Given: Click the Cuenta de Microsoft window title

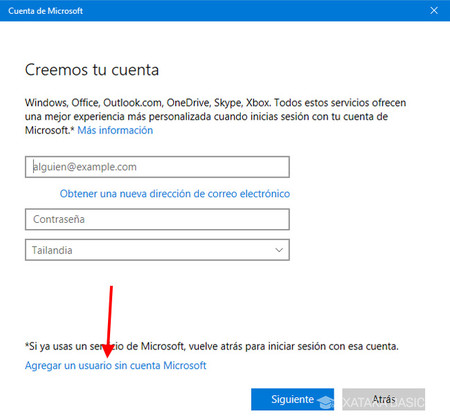Looking at the screenshot, I should [x=46, y=11].
